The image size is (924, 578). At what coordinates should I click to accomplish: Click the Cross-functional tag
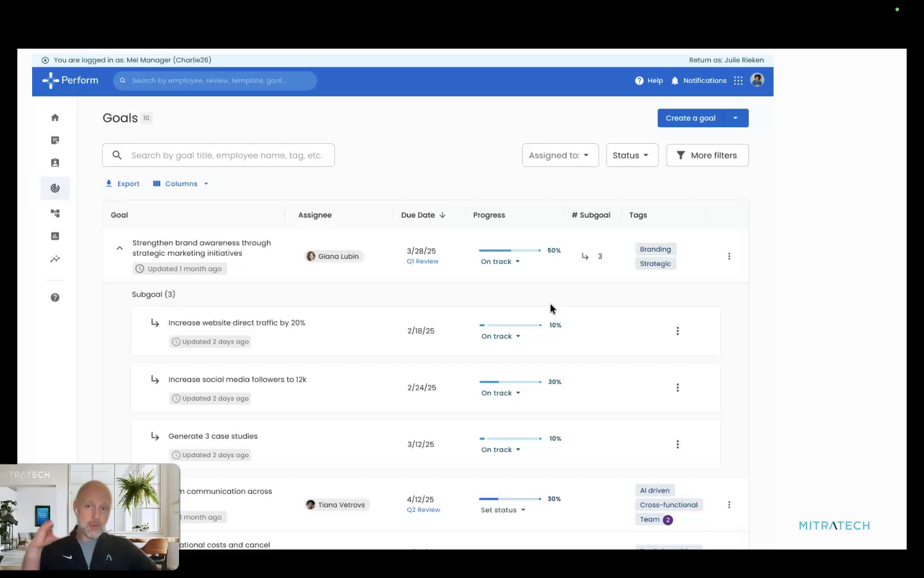pos(669,505)
